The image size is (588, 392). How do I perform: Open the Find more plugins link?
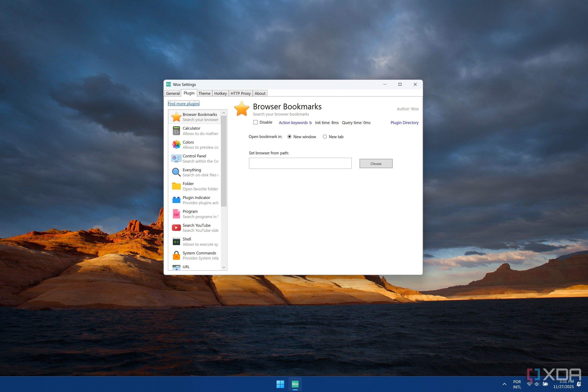pyautogui.click(x=184, y=103)
